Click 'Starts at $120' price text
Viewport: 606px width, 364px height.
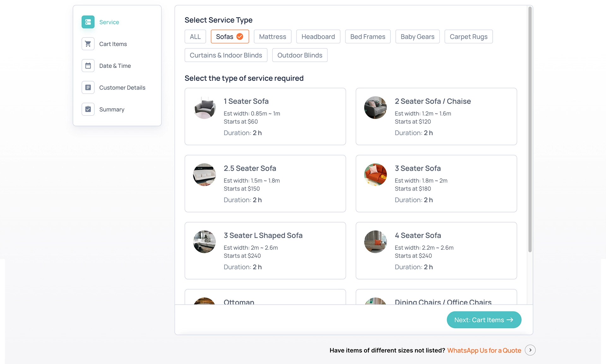(x=413, y=122)
